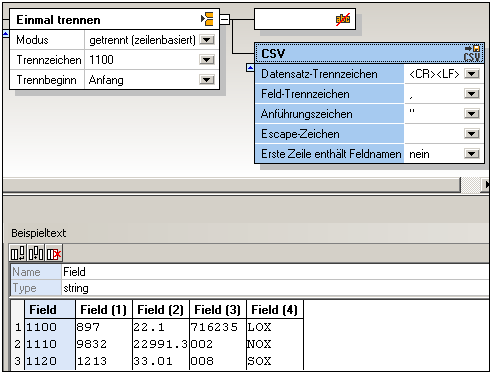Click the Trennbeginn label
Screen dimensions: 492x374
[46, 80]
